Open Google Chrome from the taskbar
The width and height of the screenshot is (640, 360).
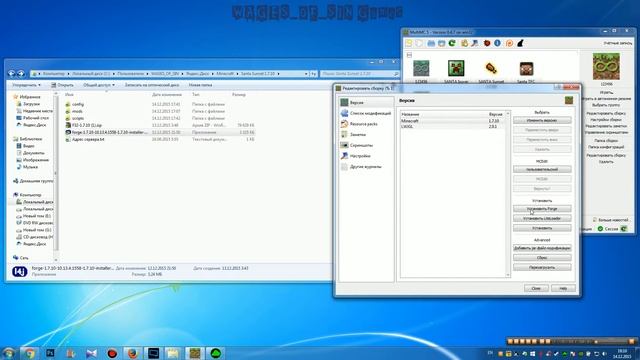[29, 353]
